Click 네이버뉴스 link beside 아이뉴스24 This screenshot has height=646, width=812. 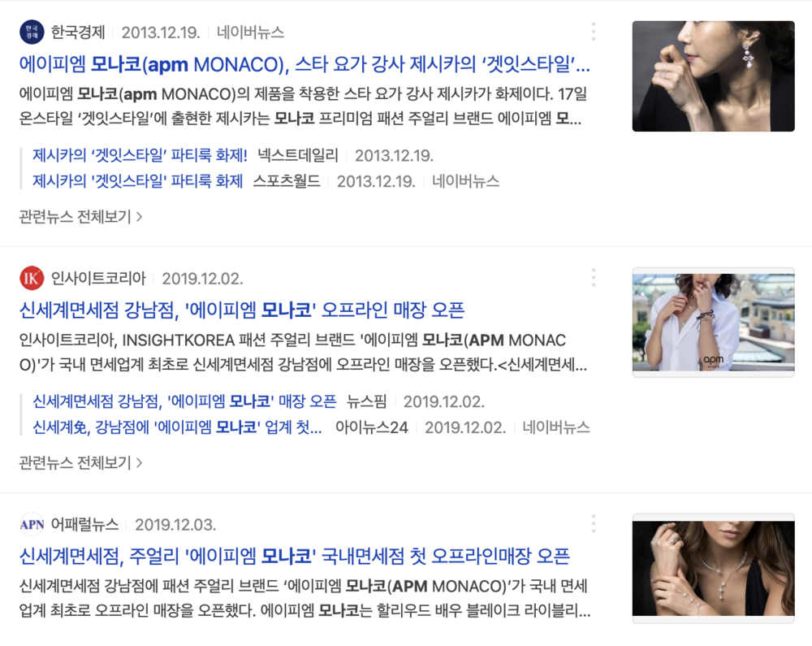tap(555, 427)
